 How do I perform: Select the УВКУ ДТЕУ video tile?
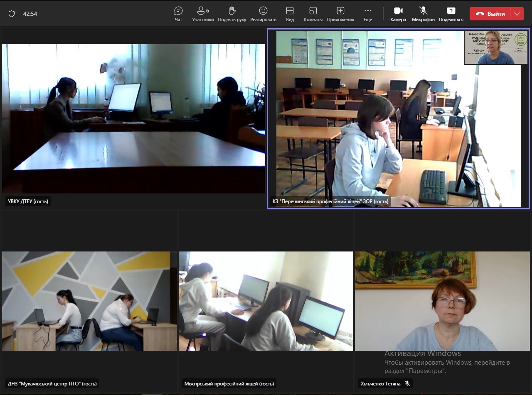click(x=133, y=118)
